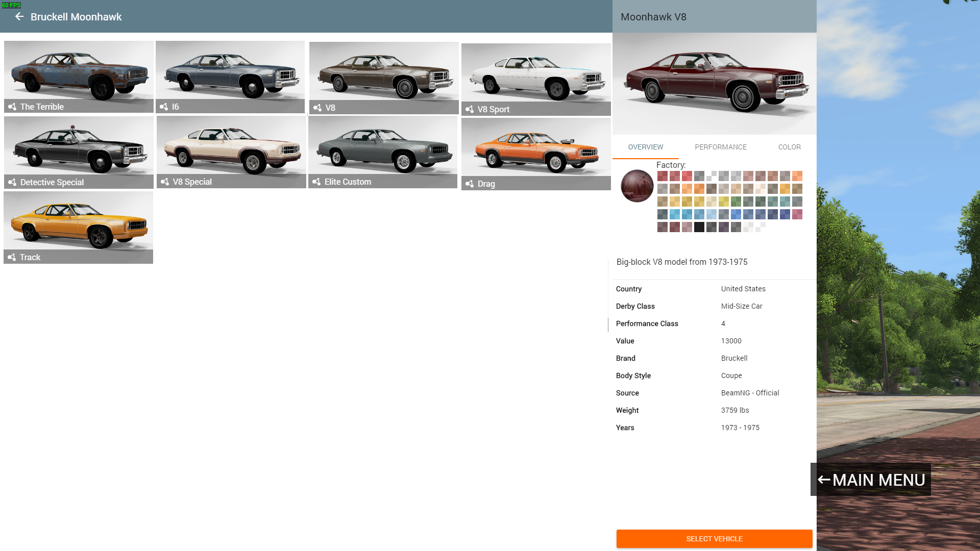Click config icon on Detective Special card
Image resolution: width=980 pixels, height=551 pixels.
tap(12, 182)
